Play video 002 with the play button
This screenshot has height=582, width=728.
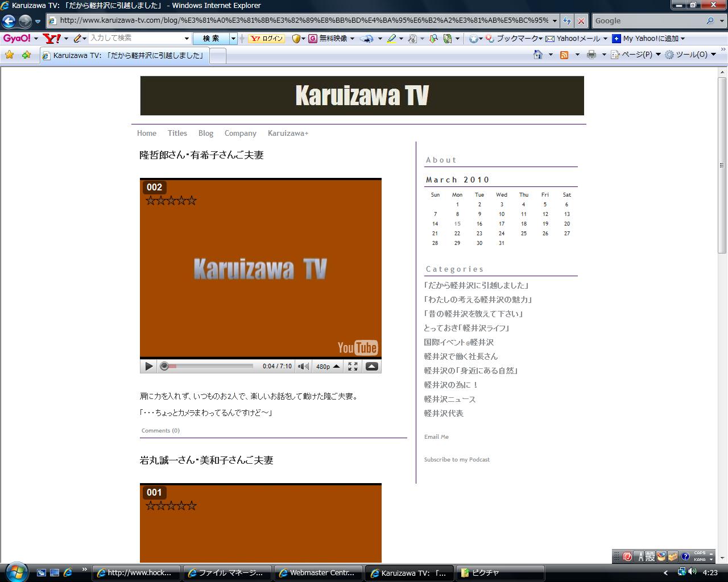[x=148, y=366]
